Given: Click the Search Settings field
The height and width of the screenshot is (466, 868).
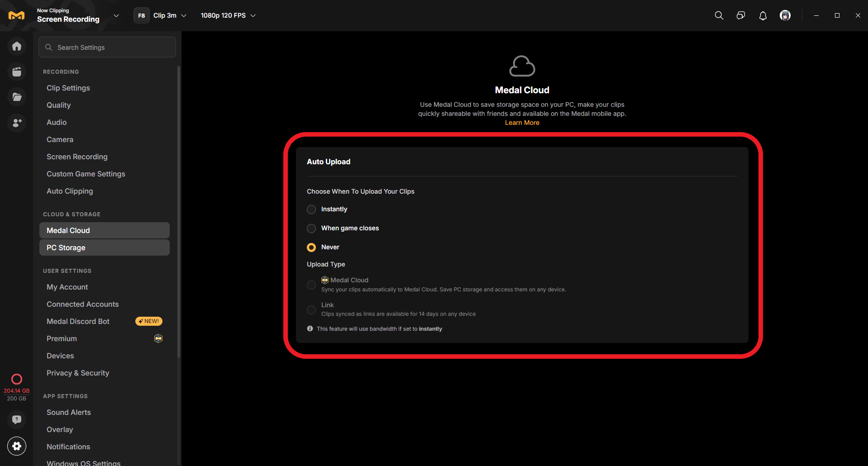Looking at the screenshot, I should point(107,47).
